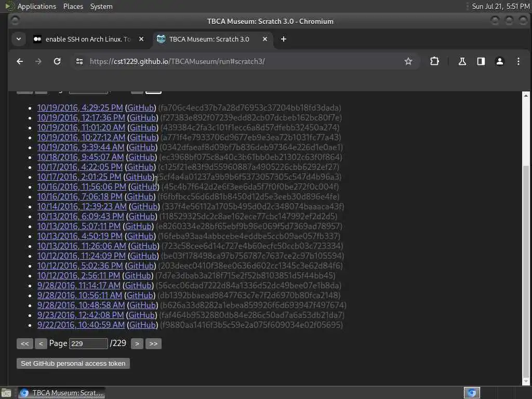
Task: Click the scrollbar up arrow
Action: pos(526,96)
